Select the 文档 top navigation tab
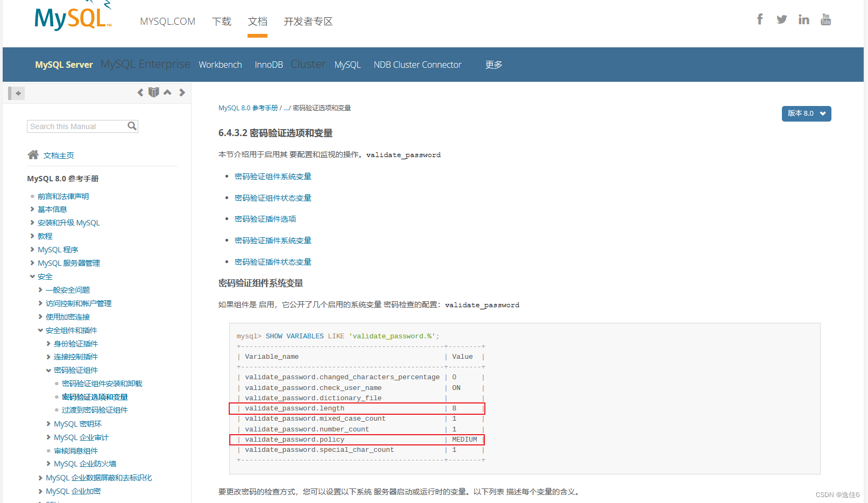This screenshot has height=503, width=868. coord(258,22)
